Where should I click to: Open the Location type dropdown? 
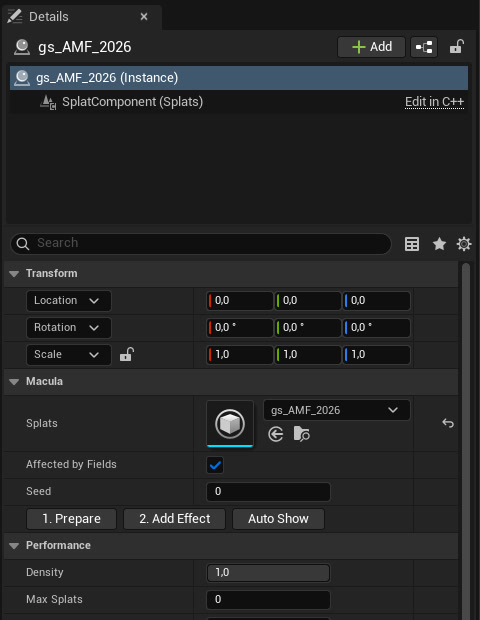pos(69,301)
